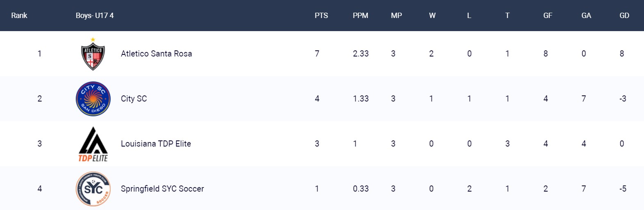Click the T ties column header
This screenshot has width=644, height=210.
pyautogui.click(x=507, y=16)
